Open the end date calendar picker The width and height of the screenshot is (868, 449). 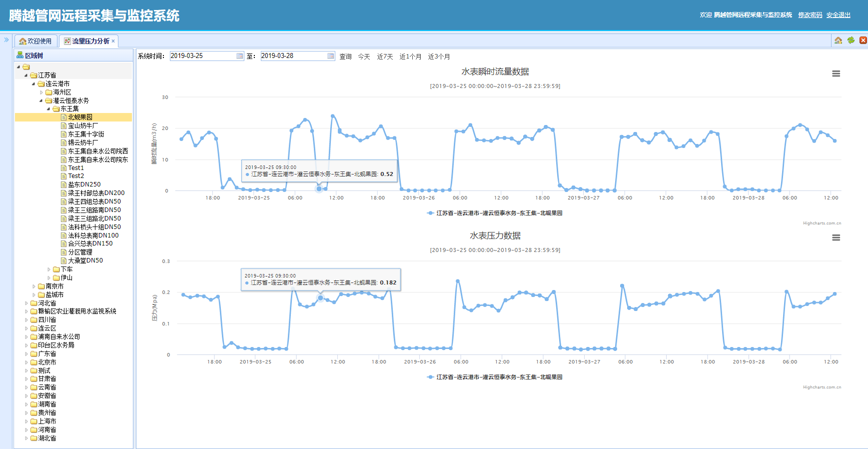(x=331, y=56)
